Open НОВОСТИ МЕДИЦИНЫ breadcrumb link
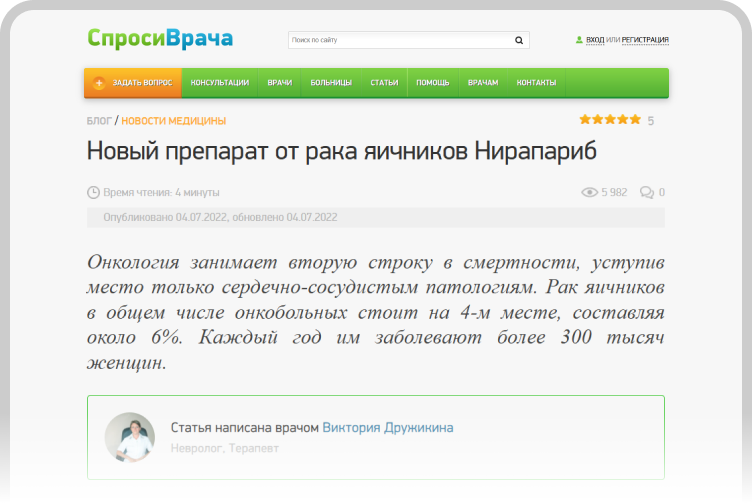The width and height of the screenshot is (752, 503). (174, 121)
